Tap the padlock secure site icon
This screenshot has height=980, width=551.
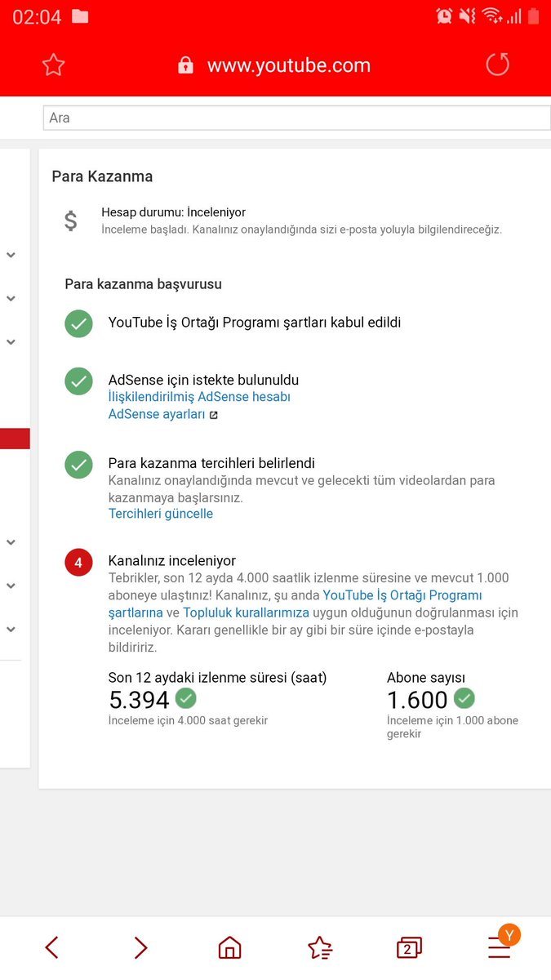(186, 65)
